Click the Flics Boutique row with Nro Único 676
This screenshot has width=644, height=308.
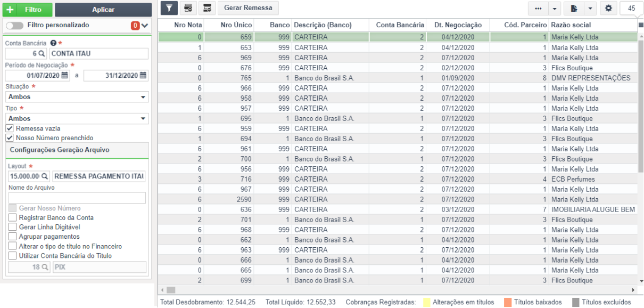pyautogui.click(x=398, y=68)
